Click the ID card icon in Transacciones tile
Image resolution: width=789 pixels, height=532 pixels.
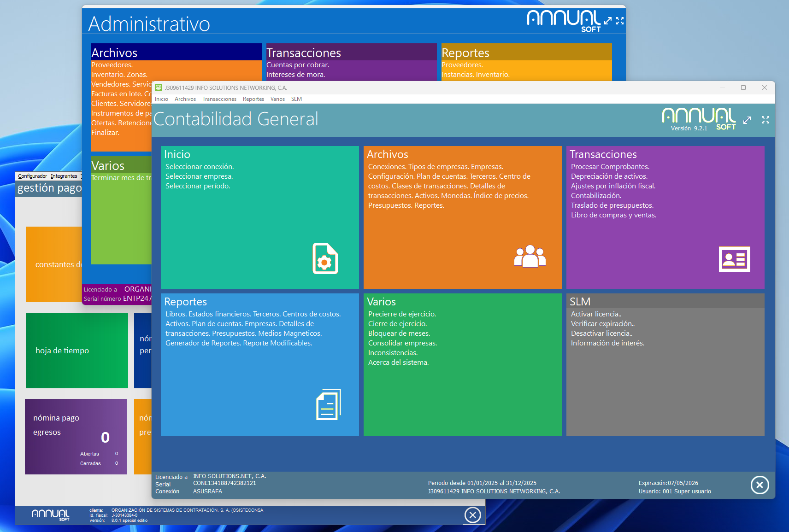coord(734,259)
